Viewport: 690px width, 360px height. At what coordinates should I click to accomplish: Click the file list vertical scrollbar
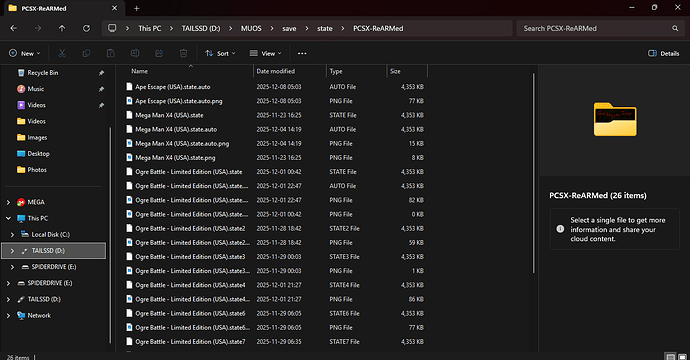coord(534,173)
